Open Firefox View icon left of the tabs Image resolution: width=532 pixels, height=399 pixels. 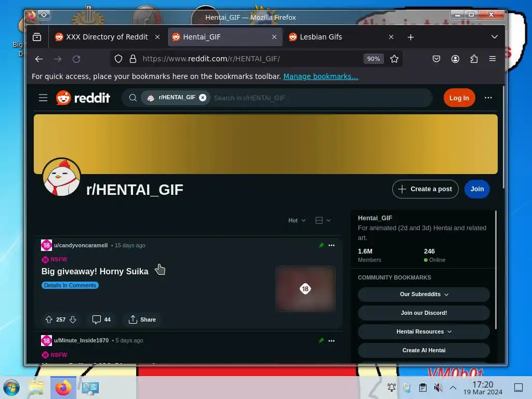tap(37, 37)
